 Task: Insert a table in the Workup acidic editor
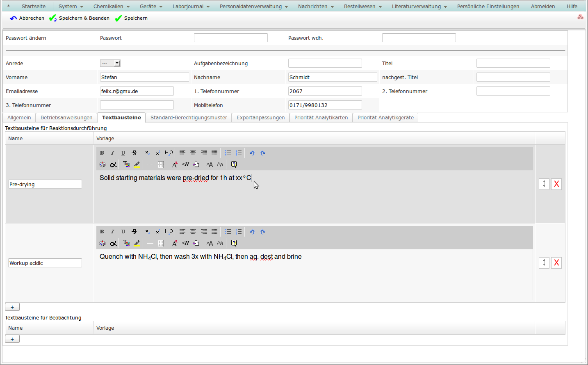coord(161,243)
